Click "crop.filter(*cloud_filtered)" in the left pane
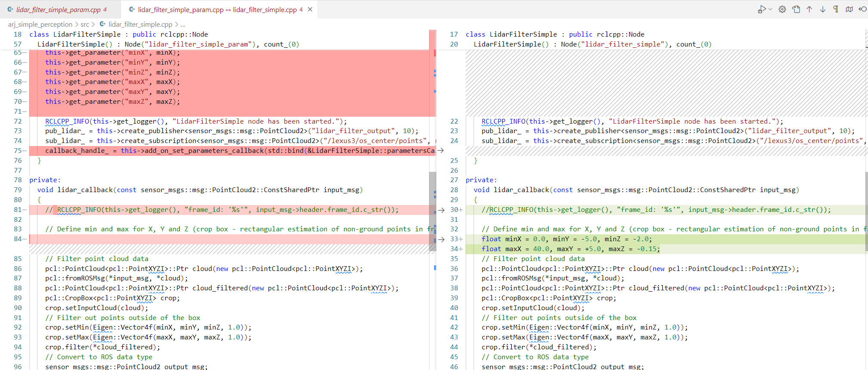Viewport: 868px width, 370px height. [103, 347]
